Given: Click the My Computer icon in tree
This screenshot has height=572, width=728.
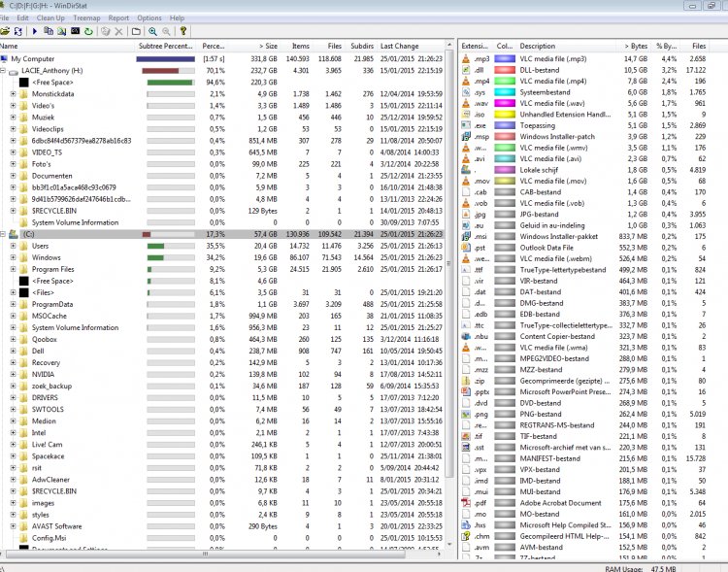Looking at the screenshot, I should click(4, 59).
